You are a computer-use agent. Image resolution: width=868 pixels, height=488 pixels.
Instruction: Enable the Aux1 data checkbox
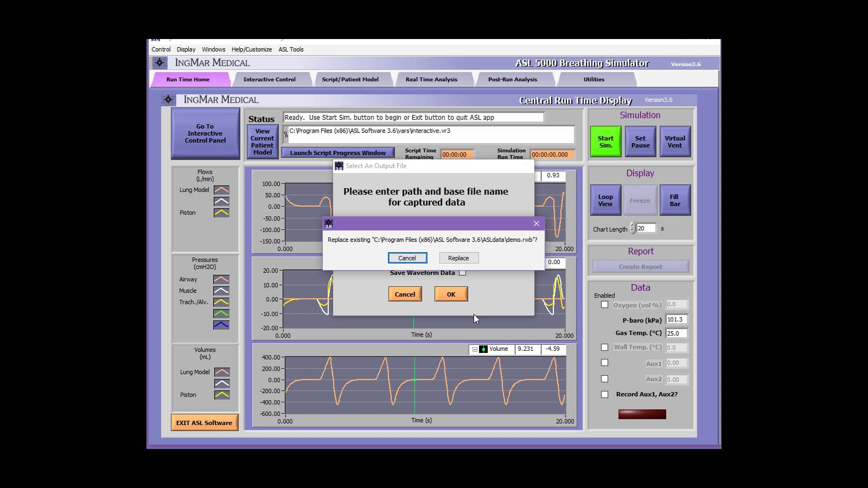pos(604,362)
